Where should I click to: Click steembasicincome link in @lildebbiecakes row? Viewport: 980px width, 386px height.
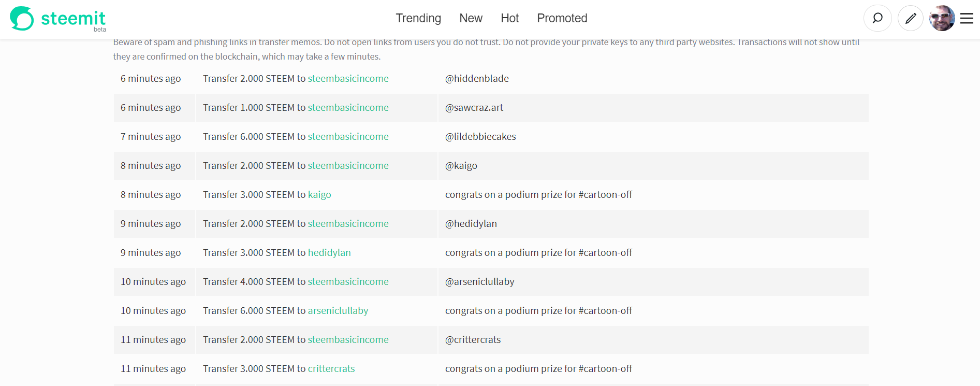[x=348, y=136]
